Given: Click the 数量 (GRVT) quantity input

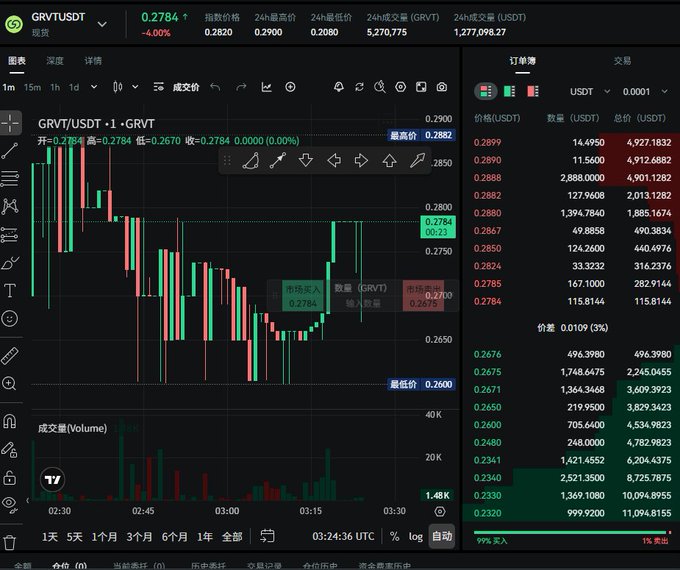Looking at the screenshot, I should tap(363, 296).
